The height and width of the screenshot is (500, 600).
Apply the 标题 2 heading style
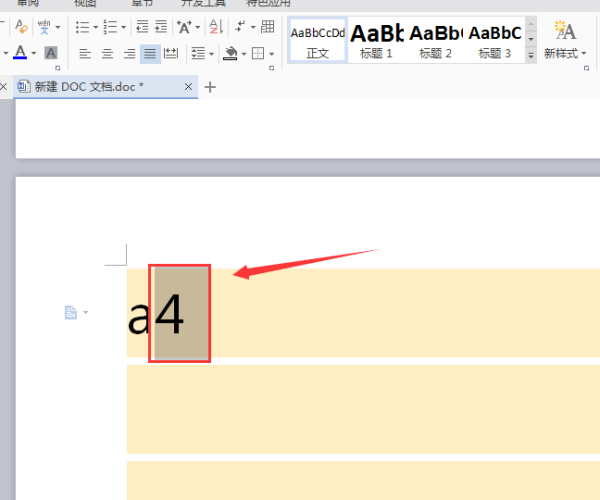(x=435, y=40)
